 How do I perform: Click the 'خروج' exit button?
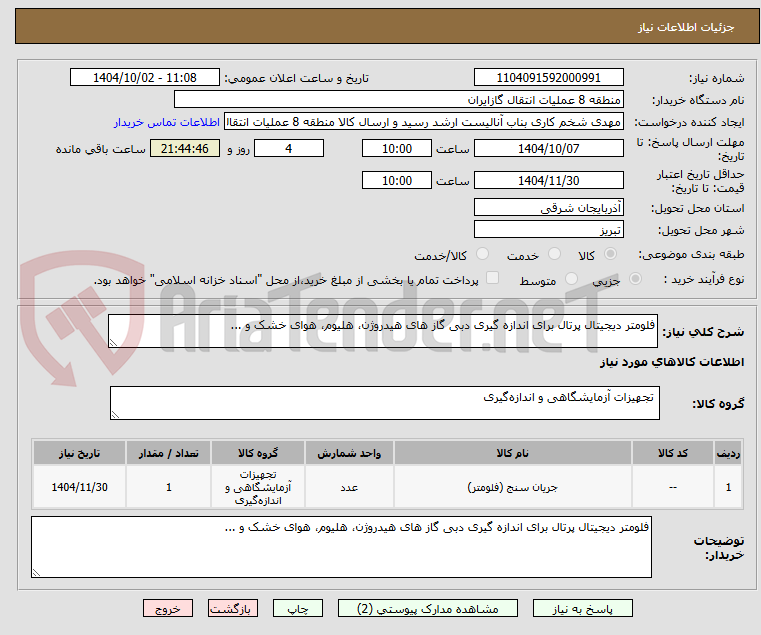pyautogui.click(x=167, y=608)
